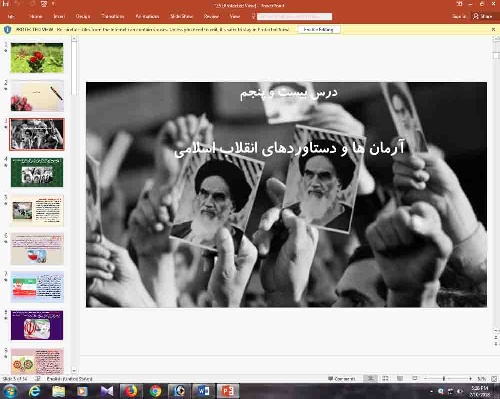This screenshot has width=500, height=399.
Task: Open the Design ribbon tab
Action: (83, 16)
